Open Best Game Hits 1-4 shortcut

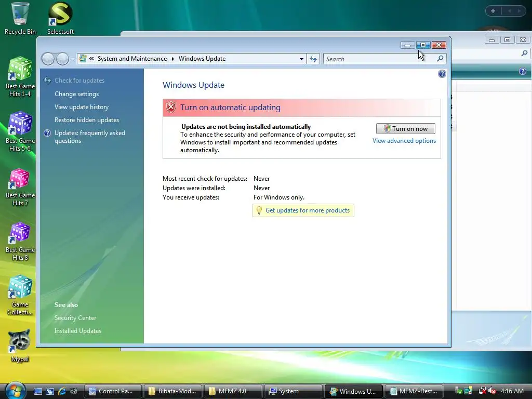point(20,77)
